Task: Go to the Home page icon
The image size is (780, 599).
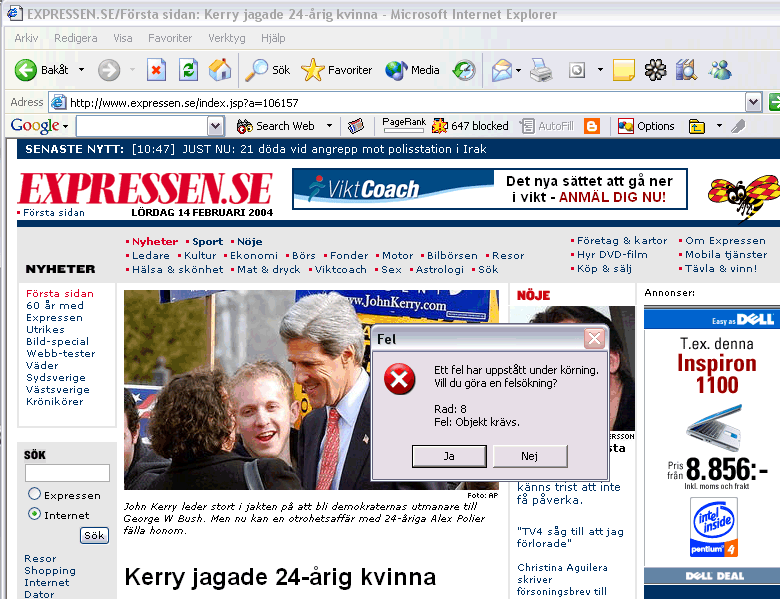Action: tap(219, 70)
